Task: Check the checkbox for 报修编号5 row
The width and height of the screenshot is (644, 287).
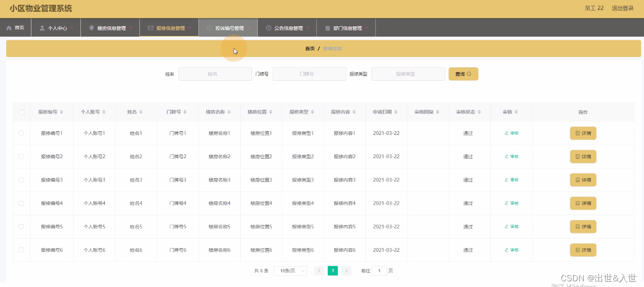Action: point(21,227)
